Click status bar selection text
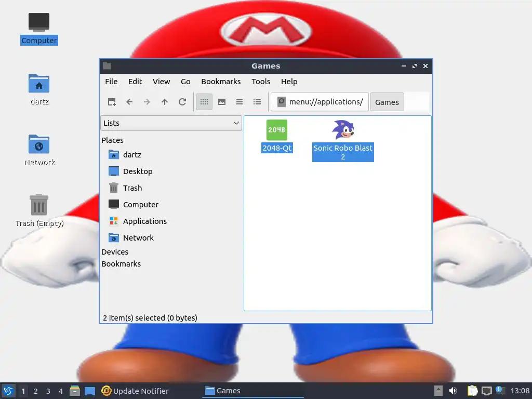532x399 pixels. pyautogui.click(x=150, y=318)
